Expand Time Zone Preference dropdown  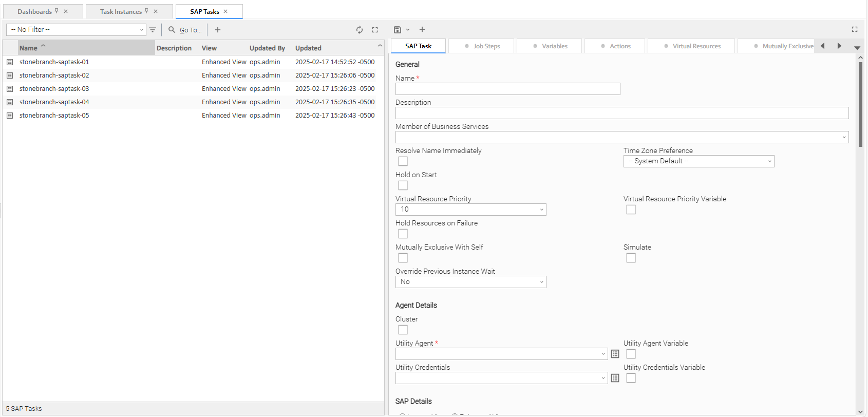coord(699,161)
